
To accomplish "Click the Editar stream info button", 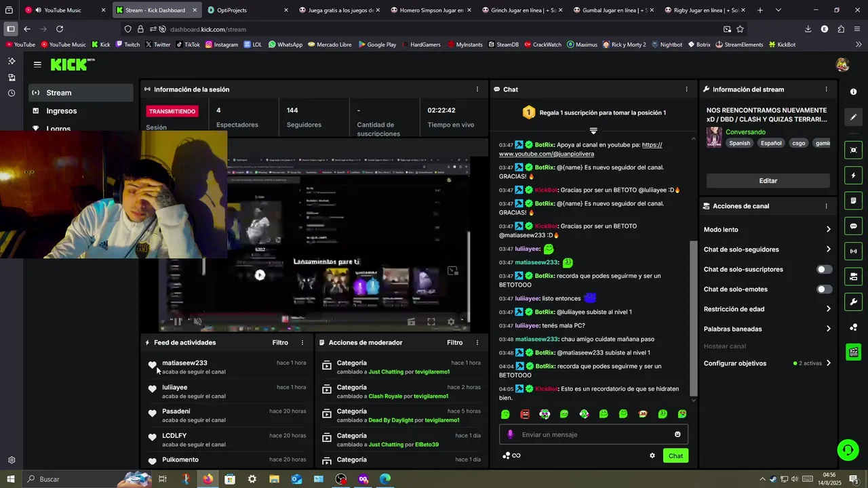I will tap(768, 181).
